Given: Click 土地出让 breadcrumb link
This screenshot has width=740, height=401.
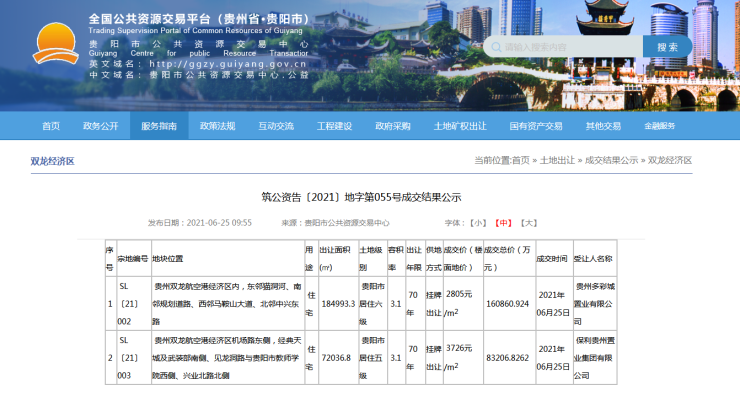Looking at the screenshot, I should pyautogui.click(x=557, y=160).
